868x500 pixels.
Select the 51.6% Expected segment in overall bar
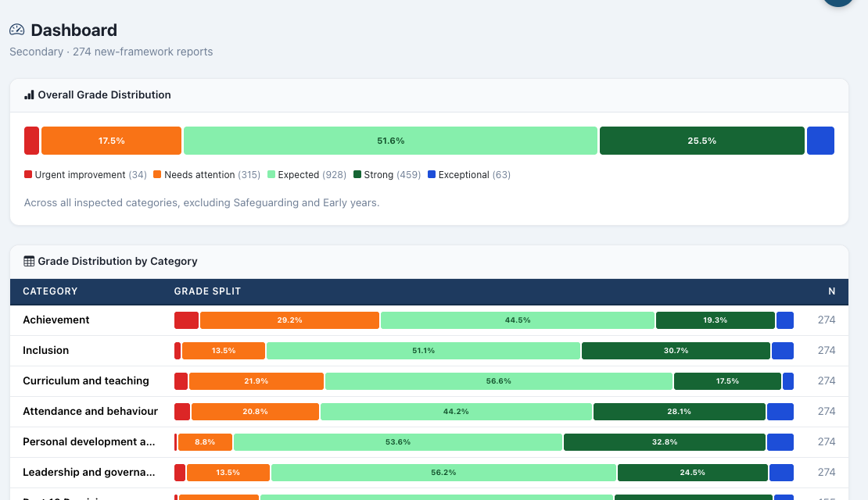click(x=391, y=141)
